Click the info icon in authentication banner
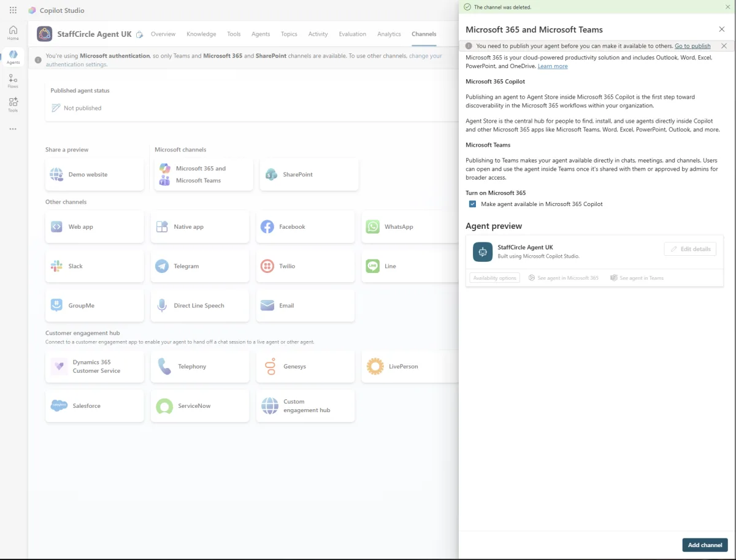 [x=39, y=60]
